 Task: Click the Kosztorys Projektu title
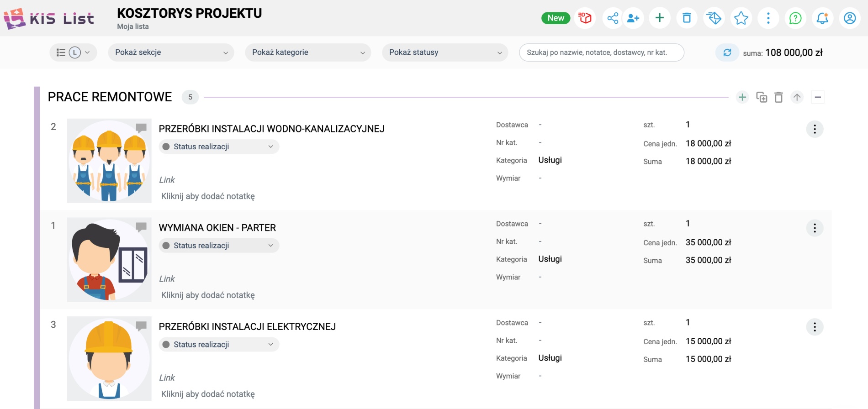click(x=190, y=13)
